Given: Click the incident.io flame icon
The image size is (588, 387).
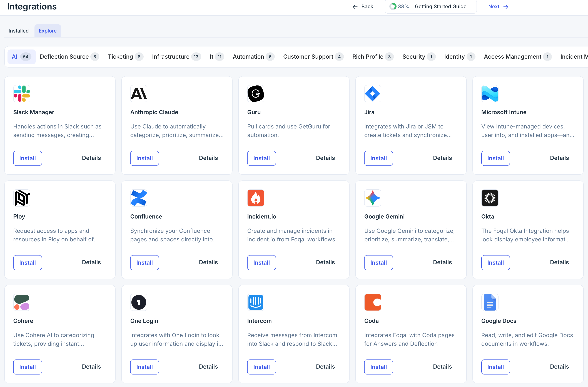Looking at the screenshot, I should click(256, 198).
